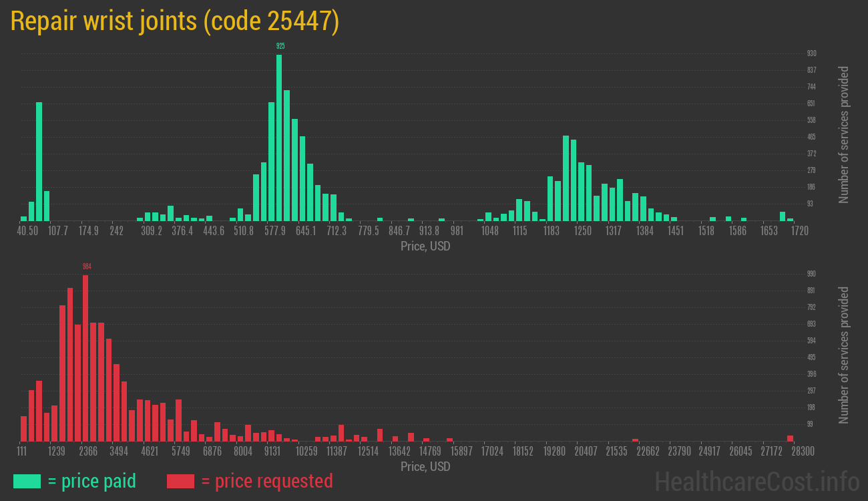Screen dimensions: 868x501
Task: Click the 28300 x-axis end label
Action: click(x=802, y=452)
